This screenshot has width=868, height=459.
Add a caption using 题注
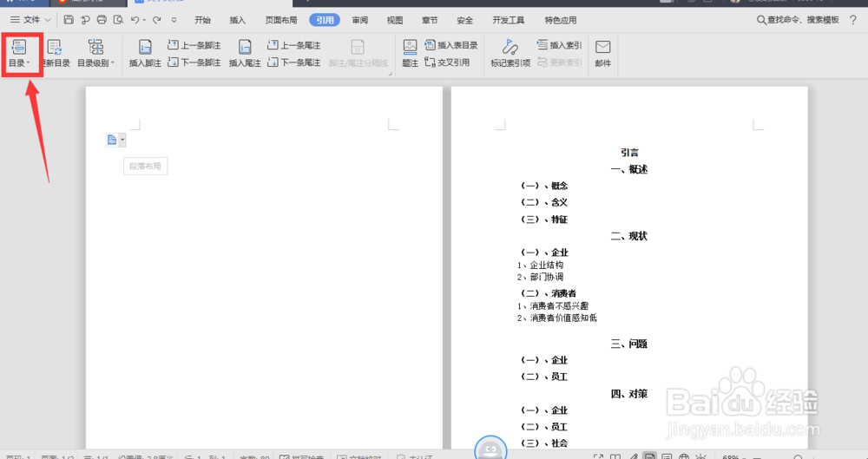pos(410,54)
